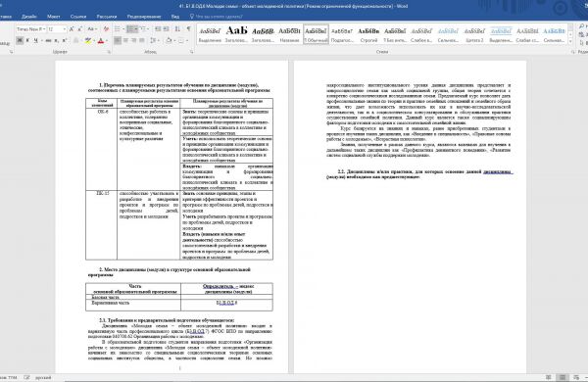Open the Find (magnifier) command in editing group
Image resolution: width=588 pixels, height=382 pixels.
(582, 25)
